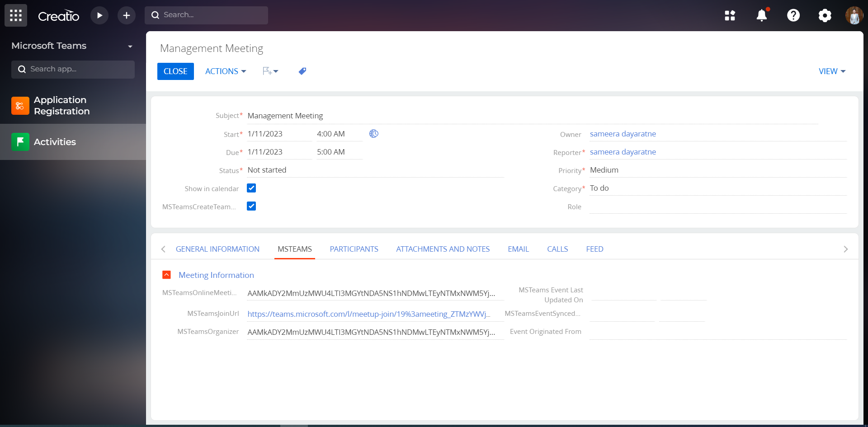Open the MSTeamsJoinUrl meeting link

368,314
